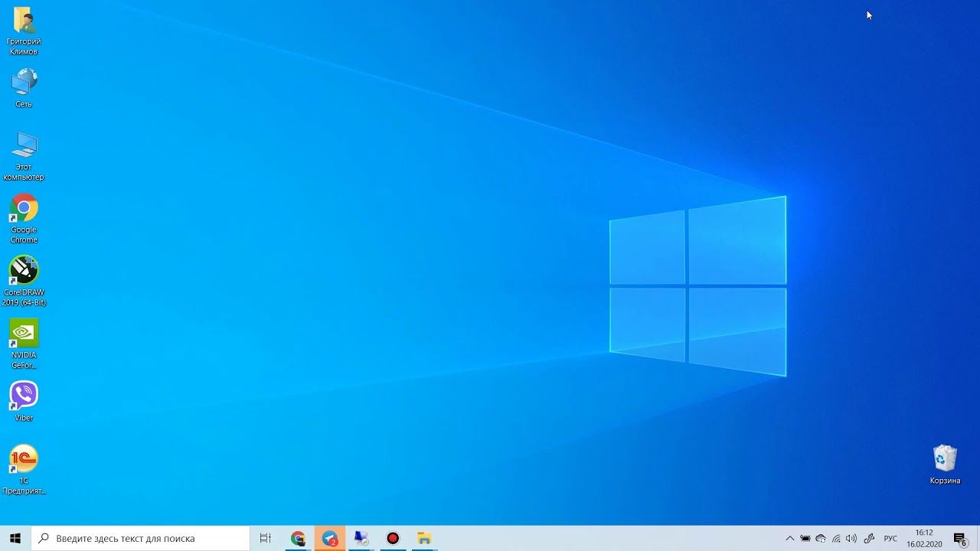Image resolution: width=980 pixels, height=551 pixels.
Task: Open the volume control in system tray
Action: 851,539
